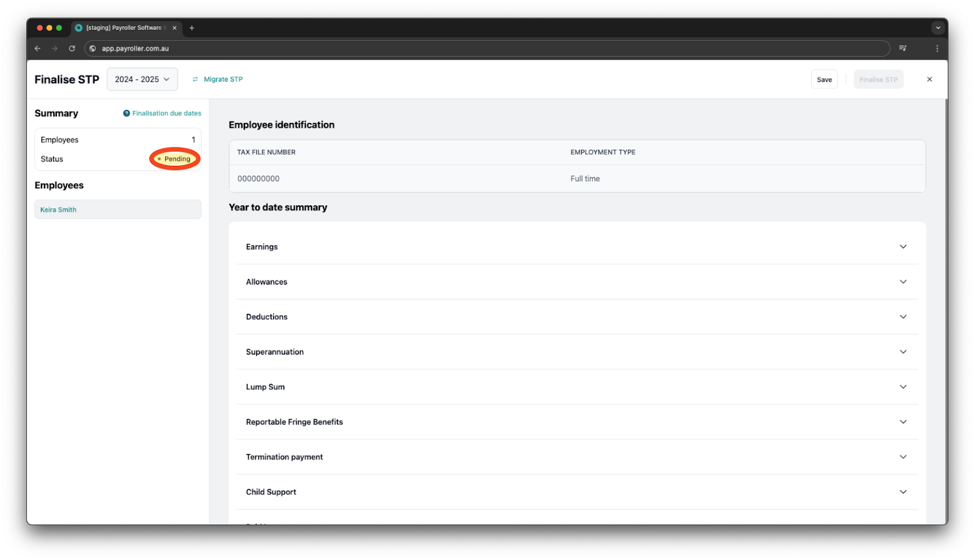Click the Pending status badge
The image size is (975, 560).
click(x=175, y=159)
